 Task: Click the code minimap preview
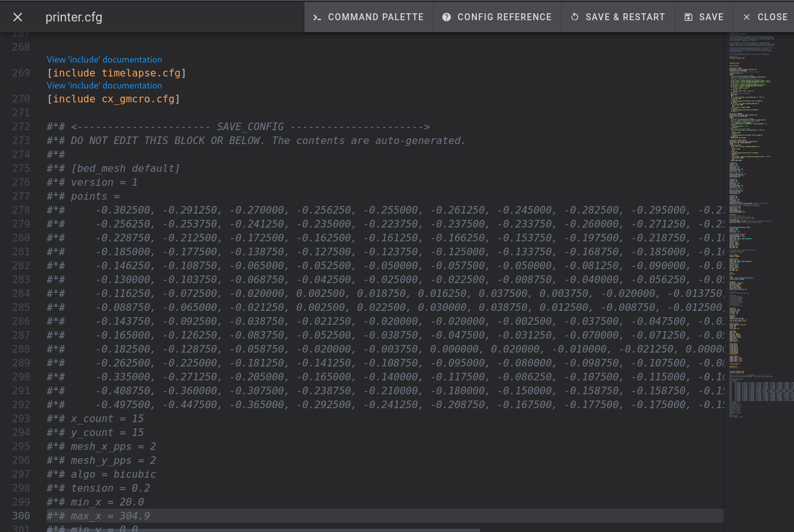pos(758,221)
